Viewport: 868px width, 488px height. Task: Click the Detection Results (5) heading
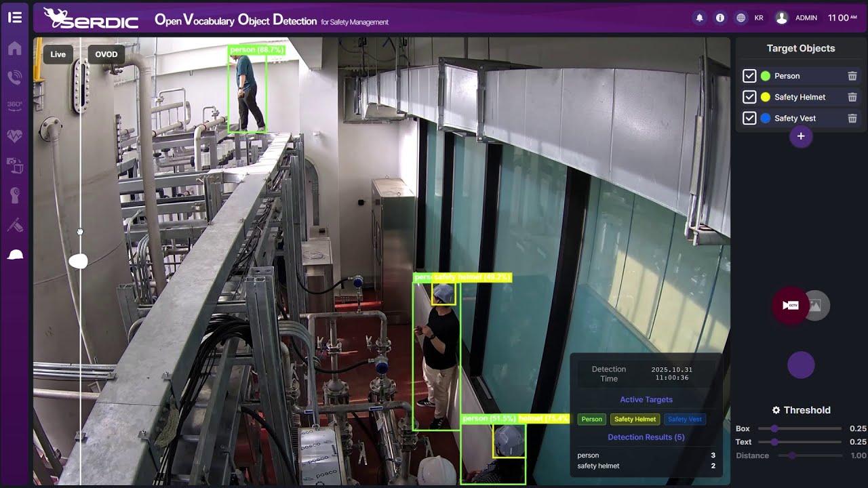point(646,437)
